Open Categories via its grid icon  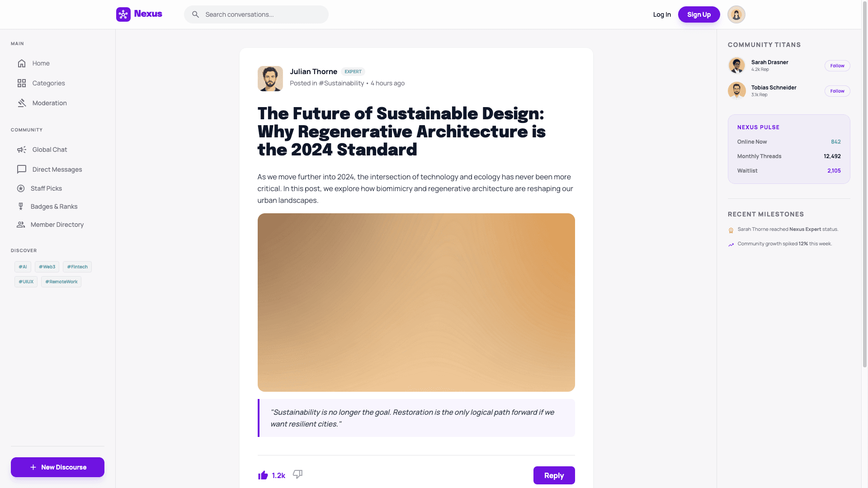pyautogui.click(x=21, y=83)
